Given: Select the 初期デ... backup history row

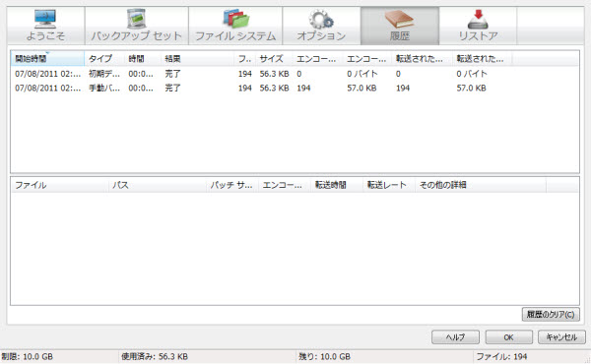Looking at the screenshot, I should click(x=295, y=74).
